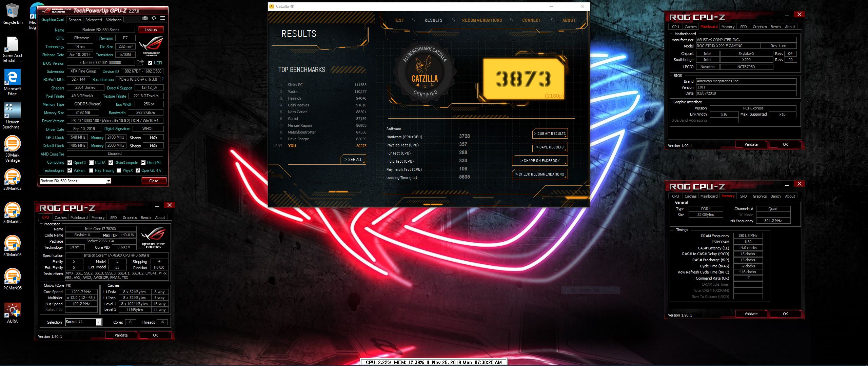Click Validate in CPU-Z Mainboard window
868x366 pixels.
751,144
